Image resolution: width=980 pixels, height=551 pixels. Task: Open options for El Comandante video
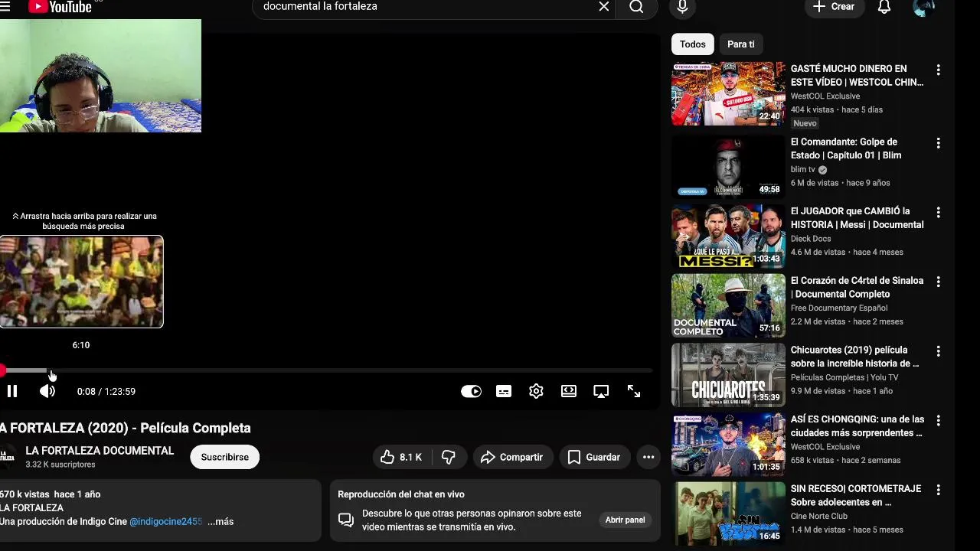[938, 143]
